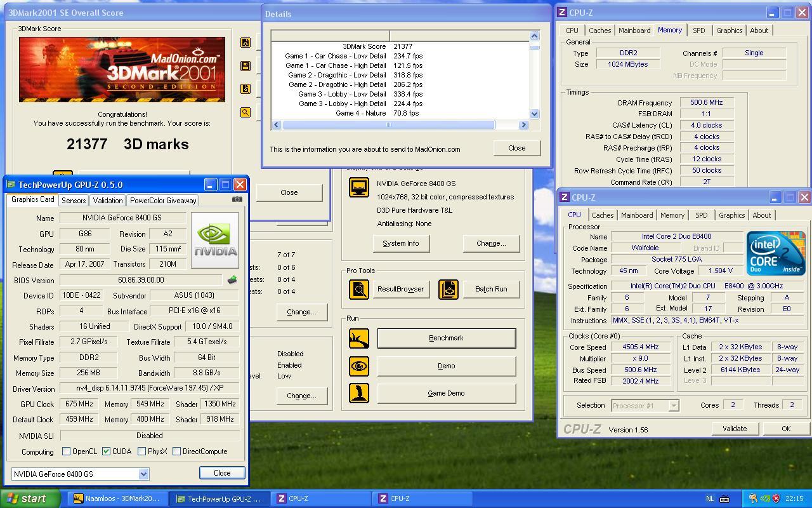Click the Game Demo joystick icon
This screenshot has width=812, height=508.
359,393
